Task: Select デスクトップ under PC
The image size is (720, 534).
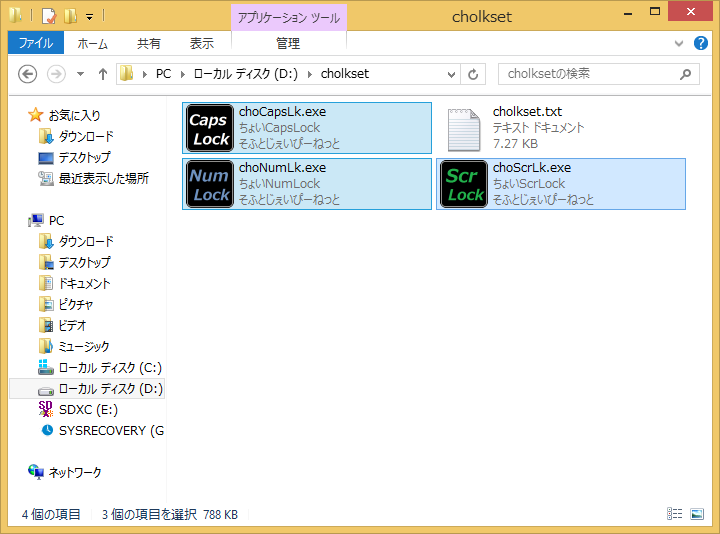Action: click(84, 262)
